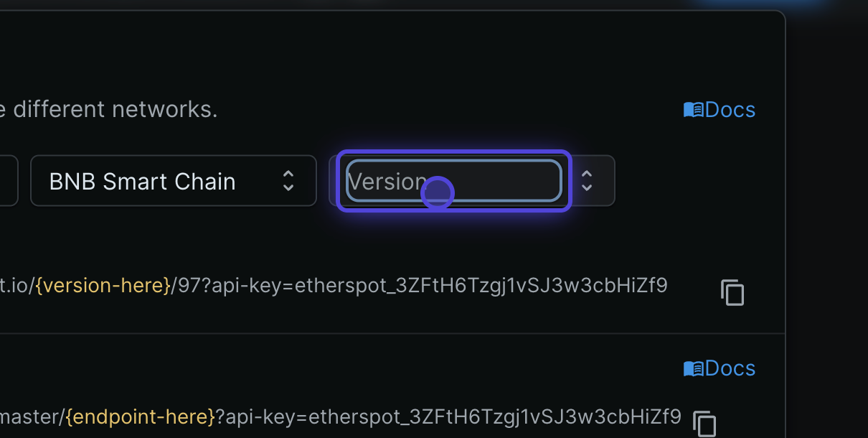Viewport: 868px width, 438px height.
Task: Click the chevron beside the Version field
Action: pyautogui.click(x=587, y=181)
